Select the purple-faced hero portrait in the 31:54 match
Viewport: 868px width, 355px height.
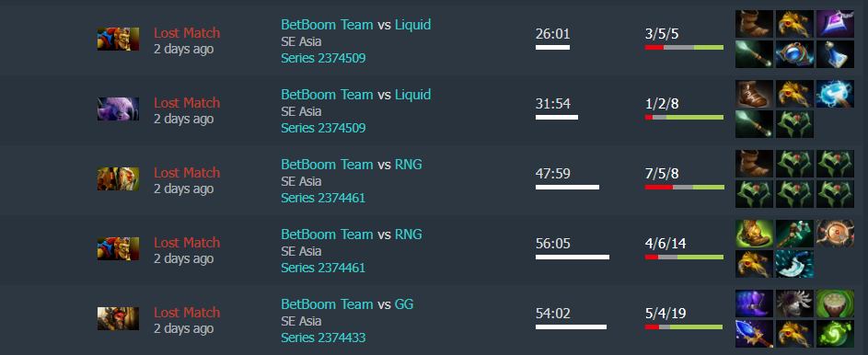118,109
